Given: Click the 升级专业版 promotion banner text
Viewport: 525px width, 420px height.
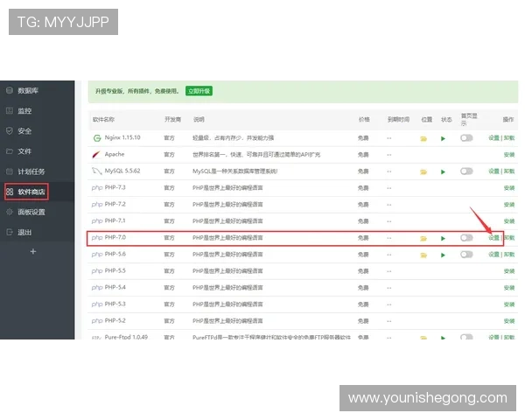Looking at the screenshot, I should tap(137, 91).
